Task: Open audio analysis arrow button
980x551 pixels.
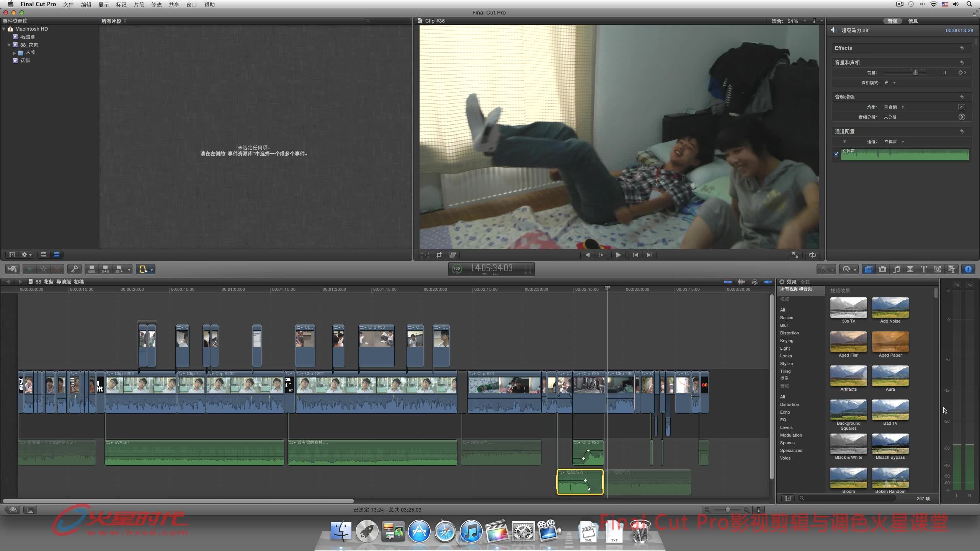Action: 962,117
